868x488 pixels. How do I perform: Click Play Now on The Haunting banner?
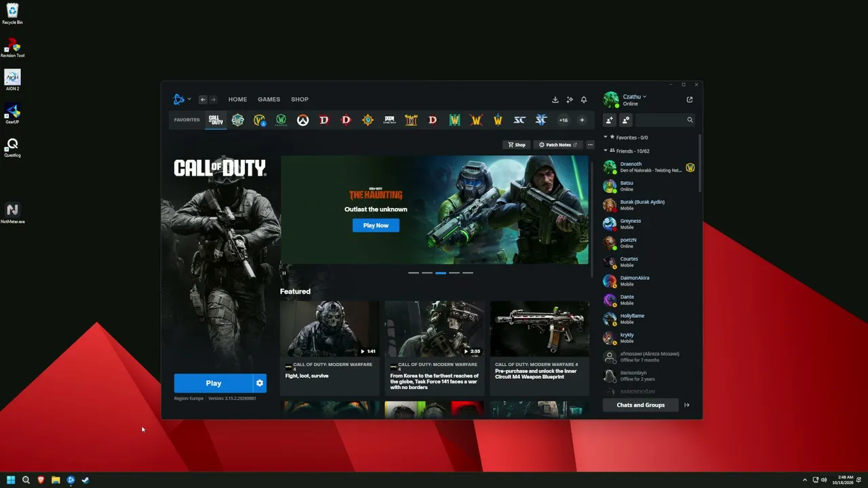coord(376,225)
